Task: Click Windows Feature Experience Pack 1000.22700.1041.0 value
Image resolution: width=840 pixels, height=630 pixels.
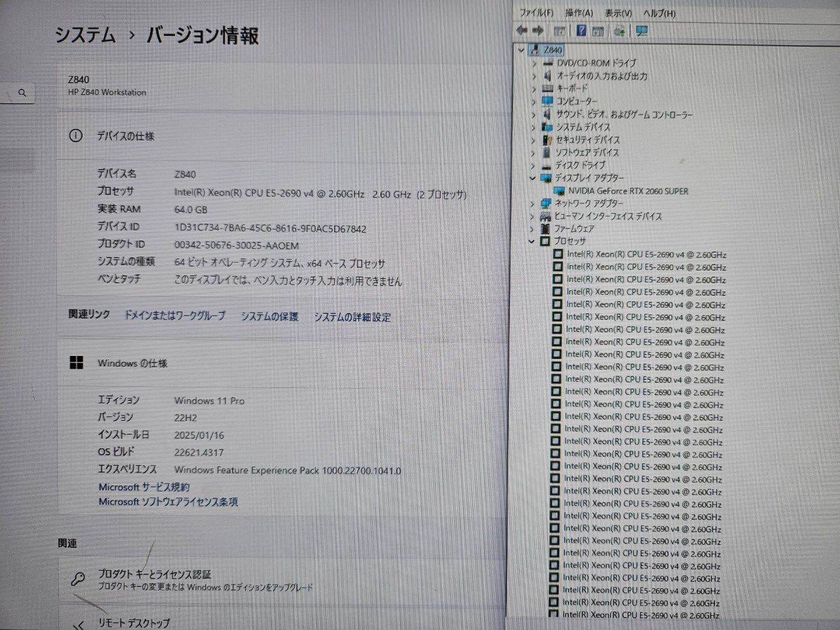Action: 287,470
